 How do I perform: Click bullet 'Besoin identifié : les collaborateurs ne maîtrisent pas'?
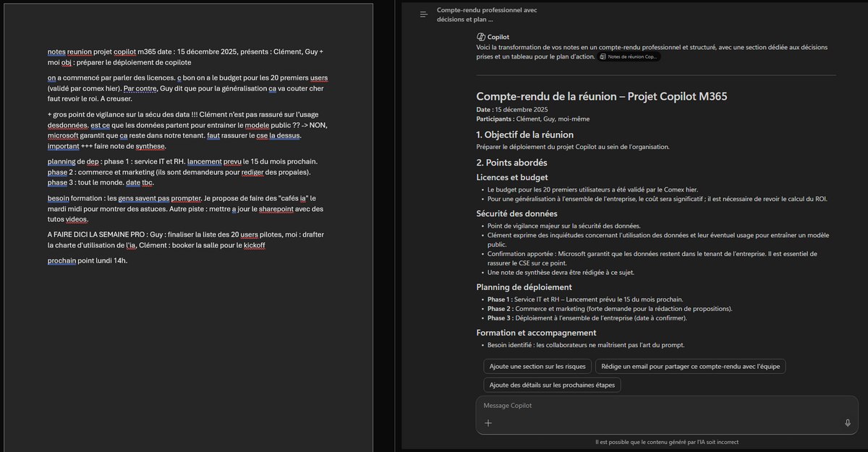pos(585,345)
